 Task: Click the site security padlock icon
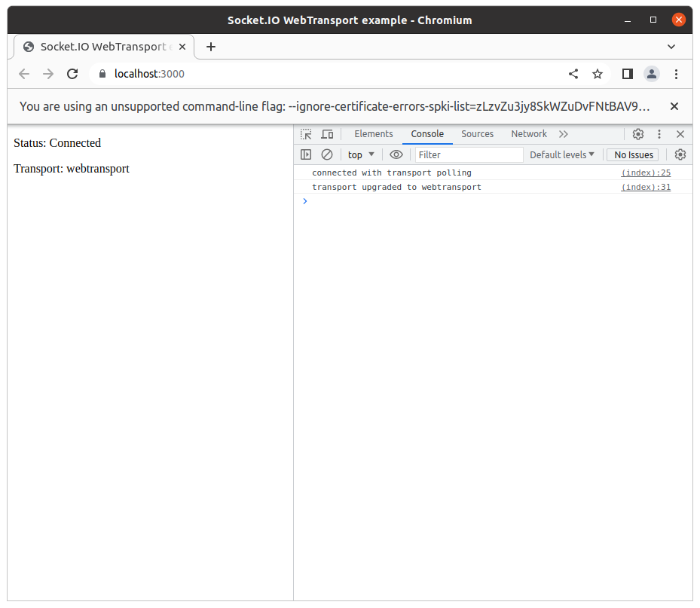[101, 74]
